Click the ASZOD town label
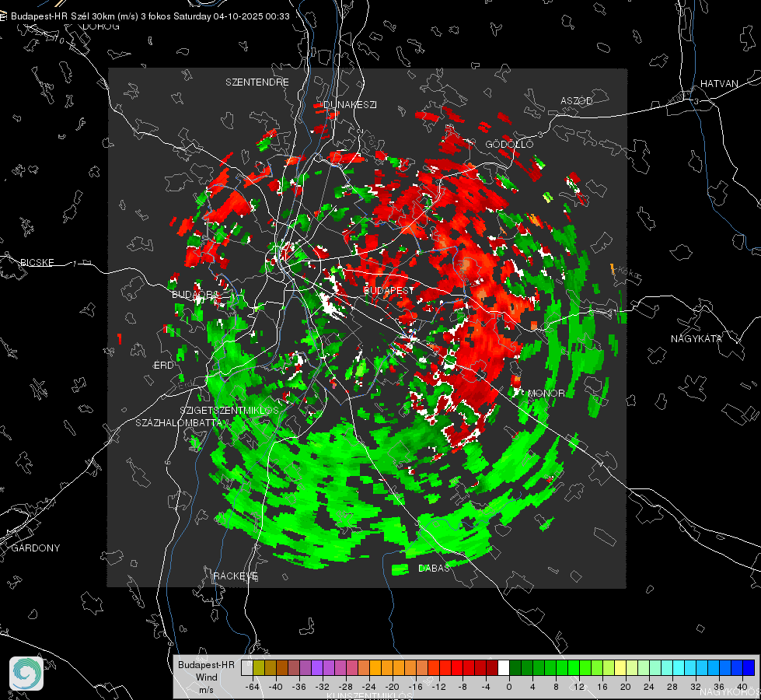The width and height of the screenshot is (761, 700). point(577,100)
